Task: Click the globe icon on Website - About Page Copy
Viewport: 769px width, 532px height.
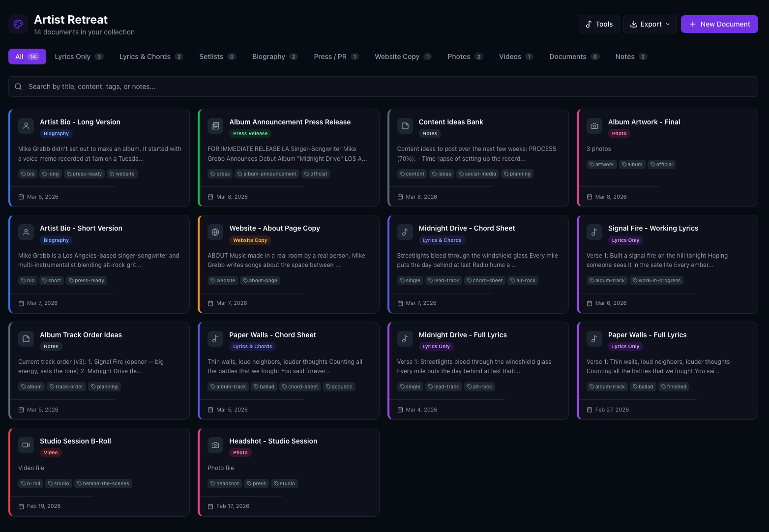Action: click(x=215, y=232)
